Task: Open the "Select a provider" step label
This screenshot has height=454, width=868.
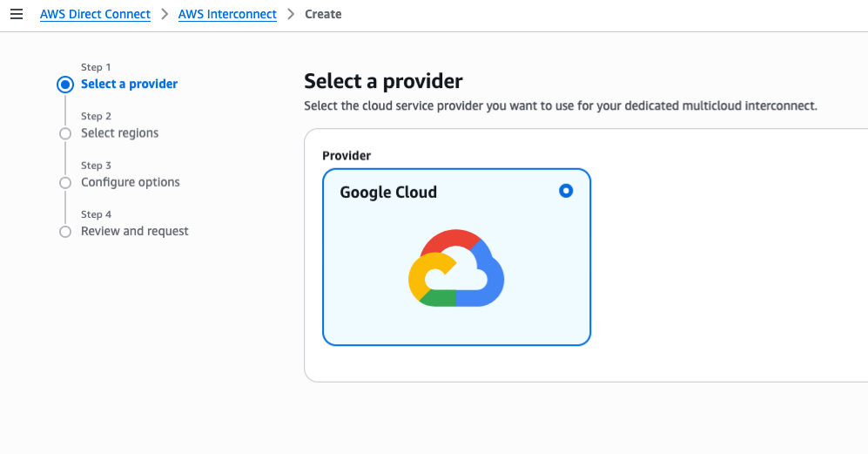Action: (x=129, y=85)
